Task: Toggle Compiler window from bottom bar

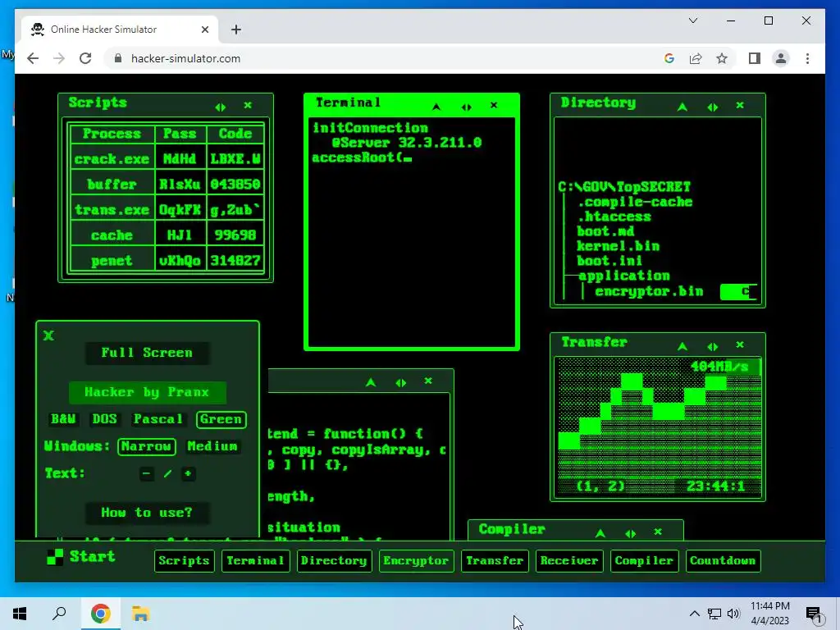Action: tap(645, 561)
